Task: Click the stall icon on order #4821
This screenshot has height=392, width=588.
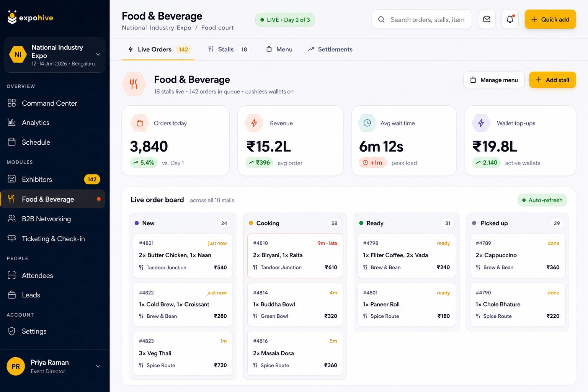Action: [141, 268]
